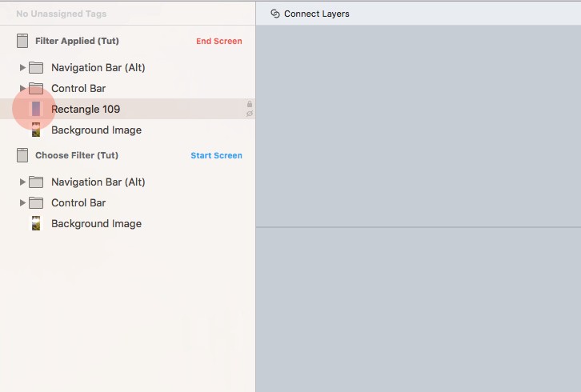Click the Rectangle 109 layer thumbnail icon

(36, 109)
